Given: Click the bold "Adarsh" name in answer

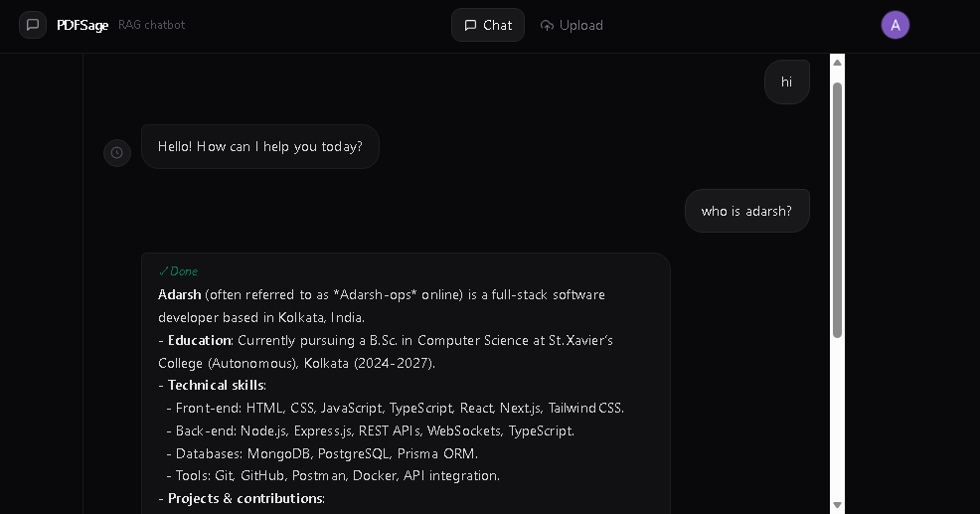Looking at the screenshot, I should [x=180, y=294].
